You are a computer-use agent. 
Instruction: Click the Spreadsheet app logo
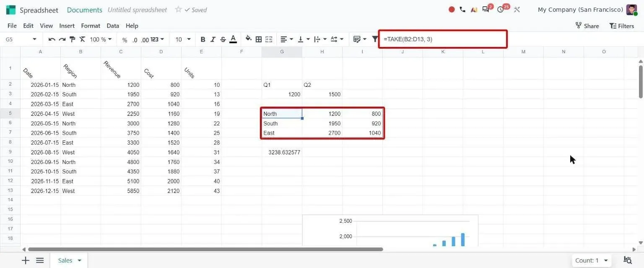[x=11, y=10]
